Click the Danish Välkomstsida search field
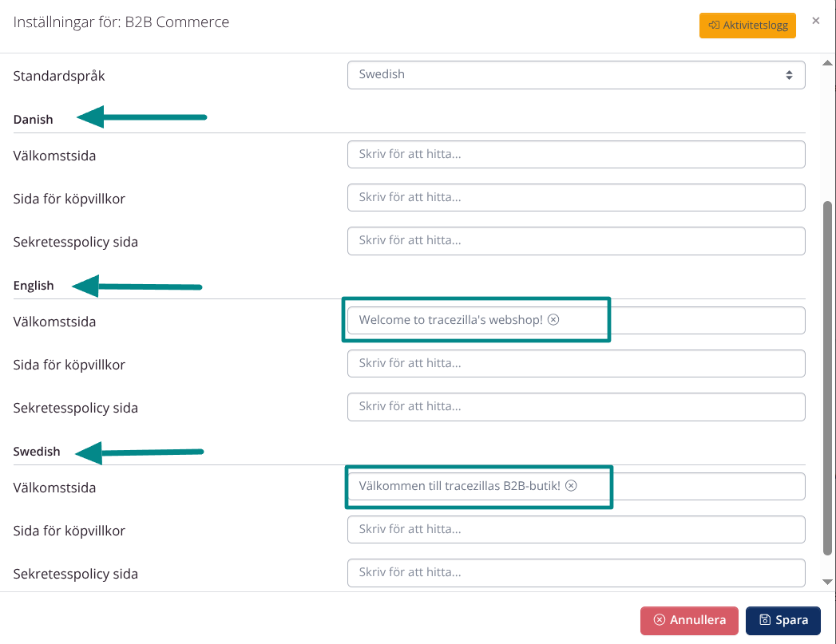This screenshot has width=836, height=644. pos(576,154)
